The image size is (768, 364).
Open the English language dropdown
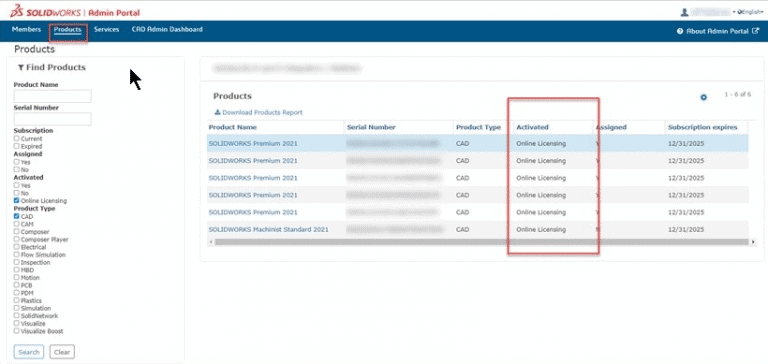click(x=750, y=12)
